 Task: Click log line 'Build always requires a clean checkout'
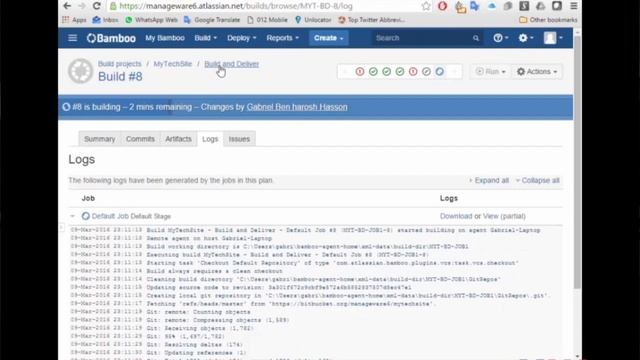pyautogui.click(x=214, y=271)
